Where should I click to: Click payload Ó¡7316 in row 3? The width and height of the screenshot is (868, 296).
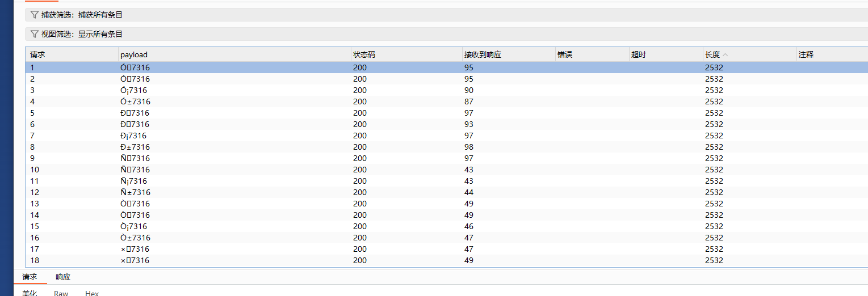[x=133, y=90]
